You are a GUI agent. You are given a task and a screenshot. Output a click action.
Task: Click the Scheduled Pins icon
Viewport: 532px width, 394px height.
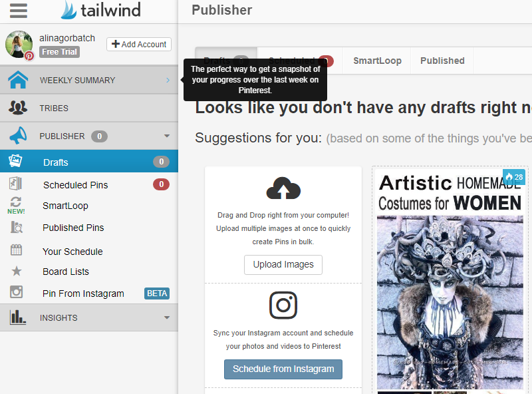tap(15, 184)
